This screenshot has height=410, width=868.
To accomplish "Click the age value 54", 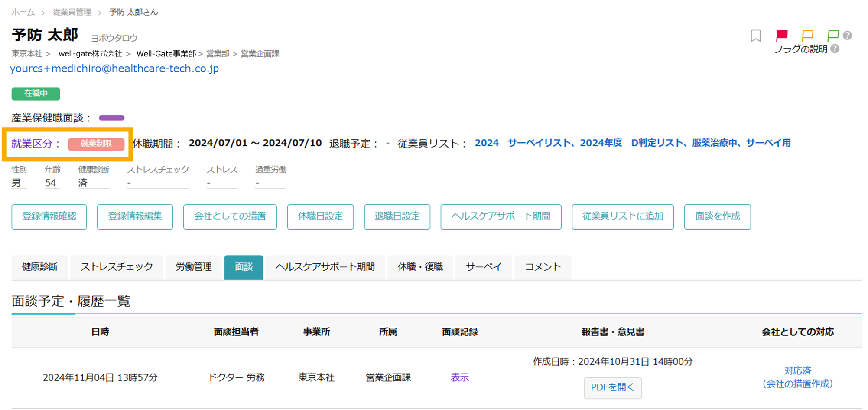I will (x=51, y=183).
